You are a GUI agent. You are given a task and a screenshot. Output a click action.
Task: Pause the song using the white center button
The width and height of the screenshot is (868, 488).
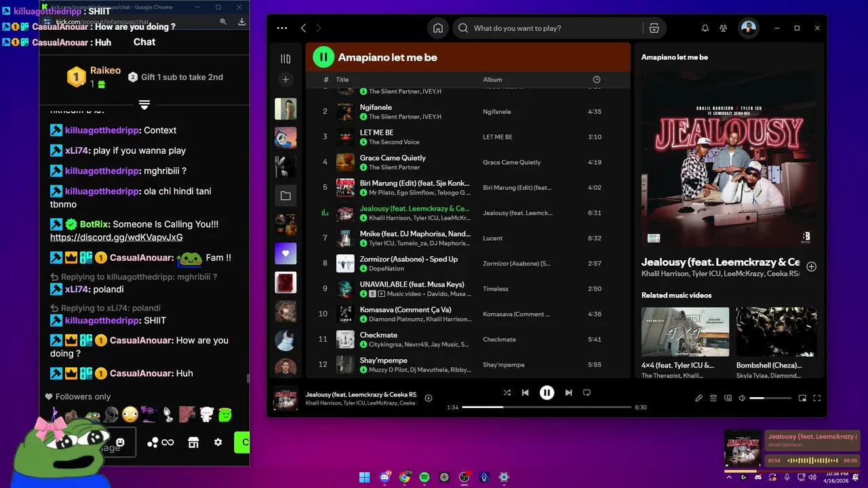coord(547,392)
